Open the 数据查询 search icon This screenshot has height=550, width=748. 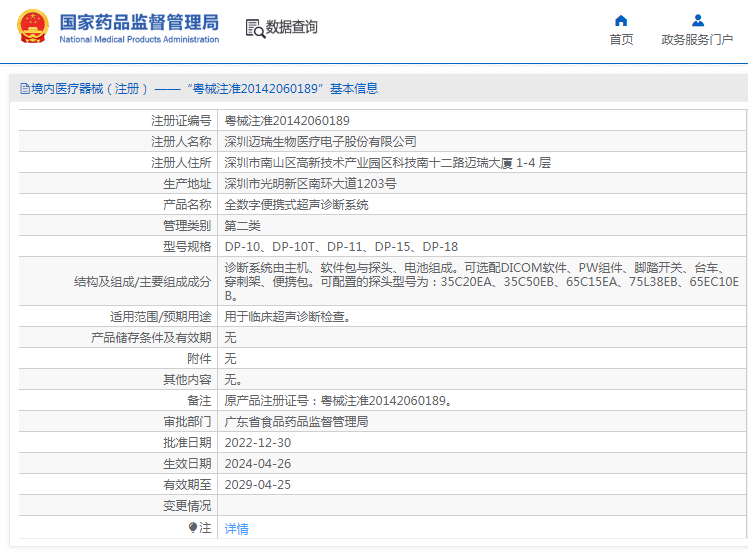coord(255,28)
